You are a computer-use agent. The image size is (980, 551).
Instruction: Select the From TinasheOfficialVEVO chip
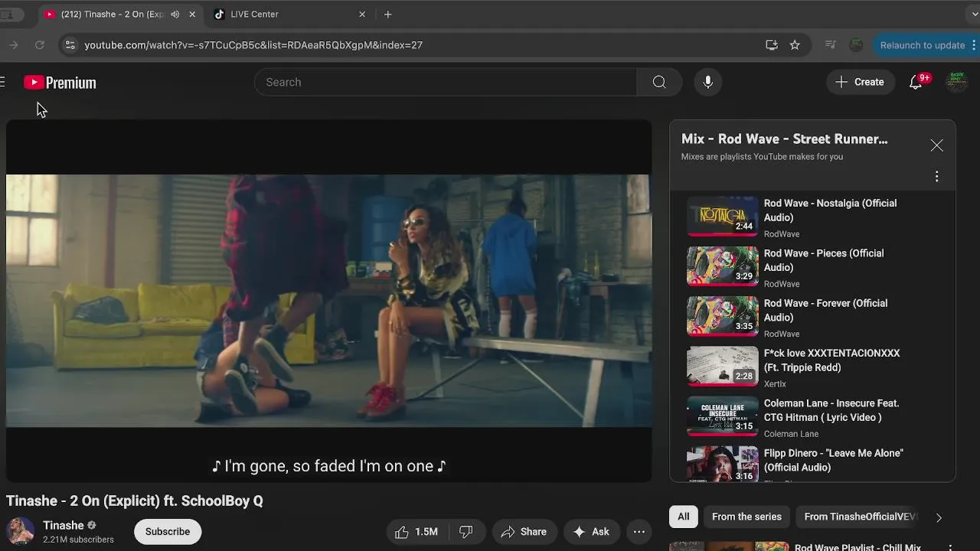860,517
